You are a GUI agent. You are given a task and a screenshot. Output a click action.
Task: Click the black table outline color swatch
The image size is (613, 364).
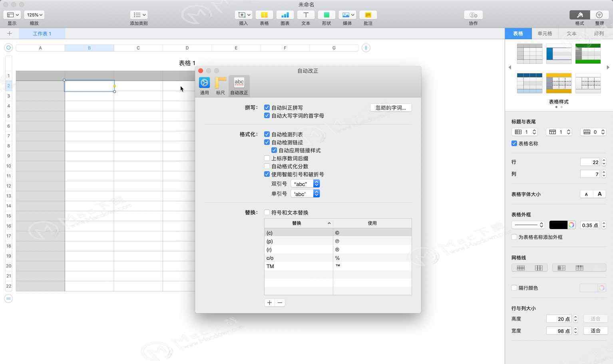pos(558,225)
